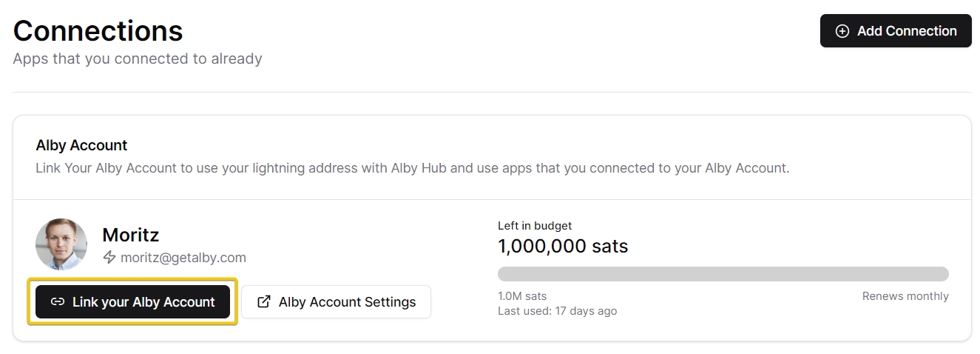The height and width of the screenshot is (354, 980).
Task: Click Moritz's profile avatar photo
Action: (x=61, y=244)
